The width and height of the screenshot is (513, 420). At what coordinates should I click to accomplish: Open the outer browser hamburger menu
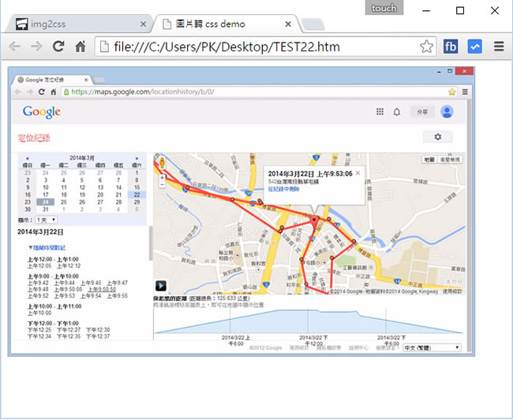499,47
